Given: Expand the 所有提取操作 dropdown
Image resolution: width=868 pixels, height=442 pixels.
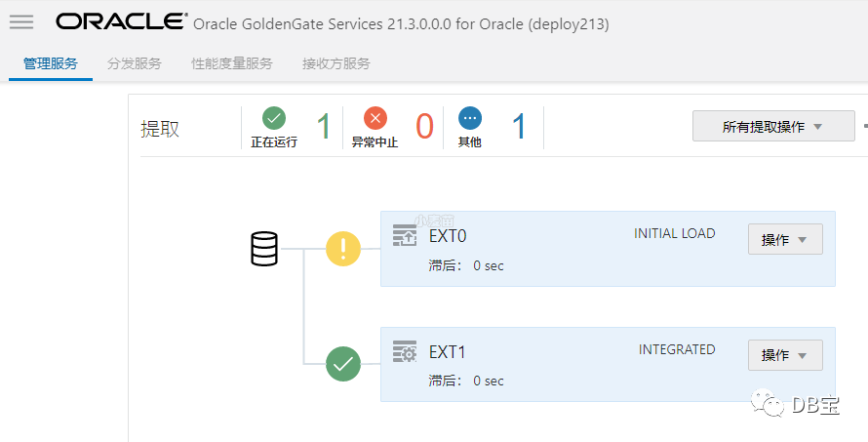Looking at the screenshot, I should 772,126.
